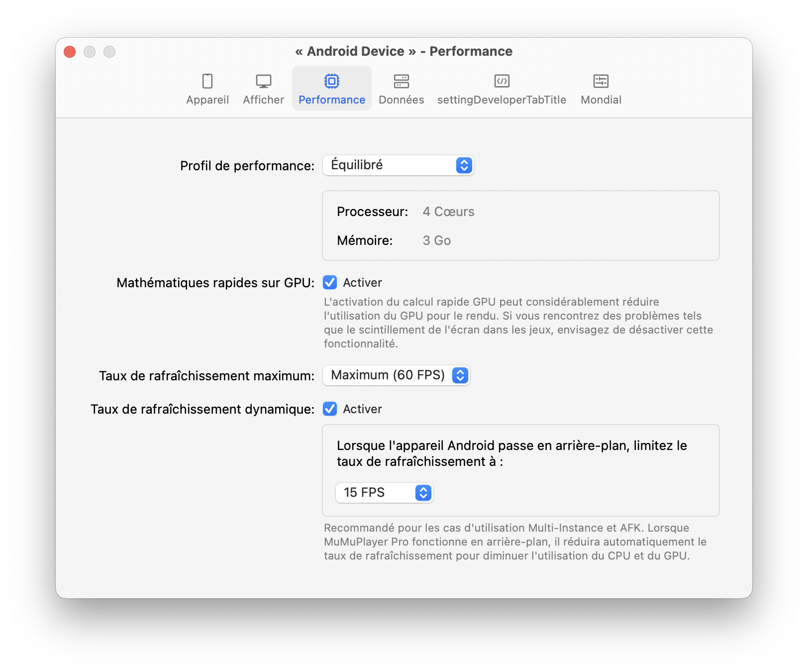Click the Afficher monitor icon
The width and height of the screenshot is (808, 672).
coord(263,81)
